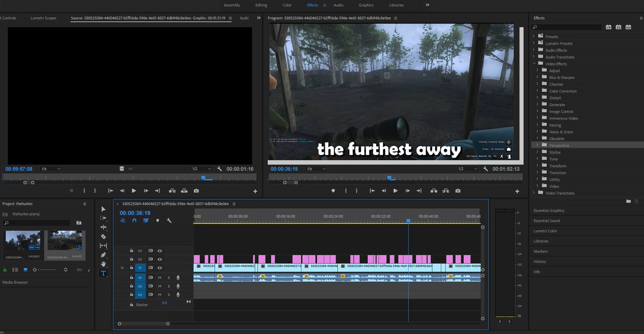This screenshot has width=644, height=334.
Task: Toggle track V2 output eye
Action: click(x=159, y=259)
